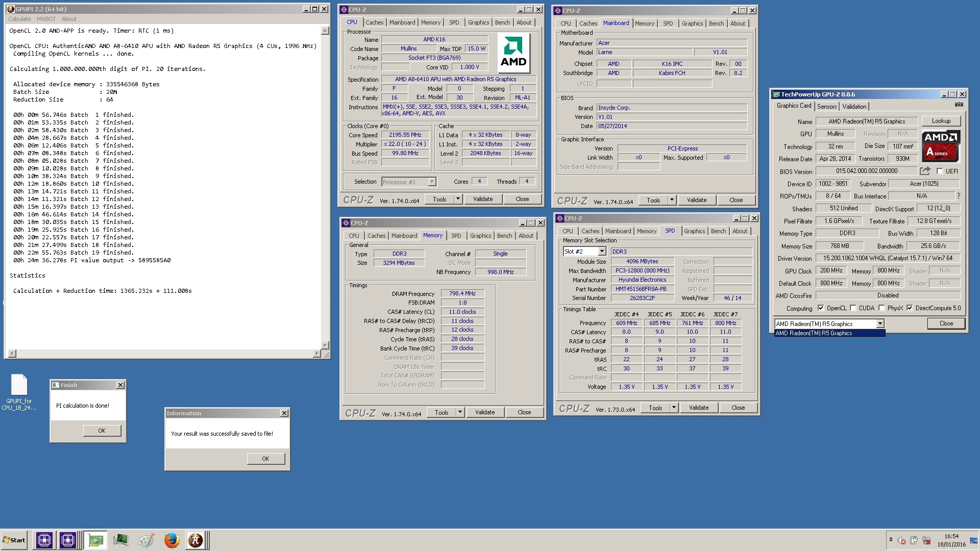This screenshot has width=980, height=551.
Task: Open Firefox from the taskbar
Action: coord(171,540)
